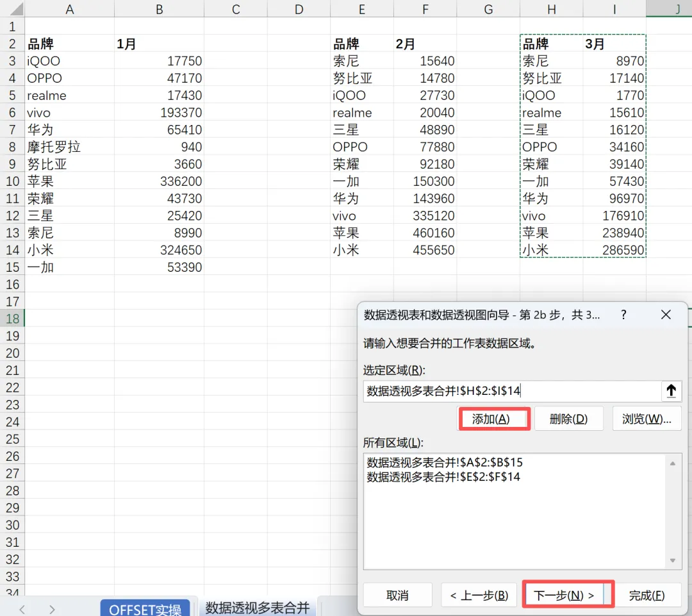Image resolution: width=692 pixels, height=616 pixels.
Task: Go back with 上一步(B)
Action: point(479,595)
